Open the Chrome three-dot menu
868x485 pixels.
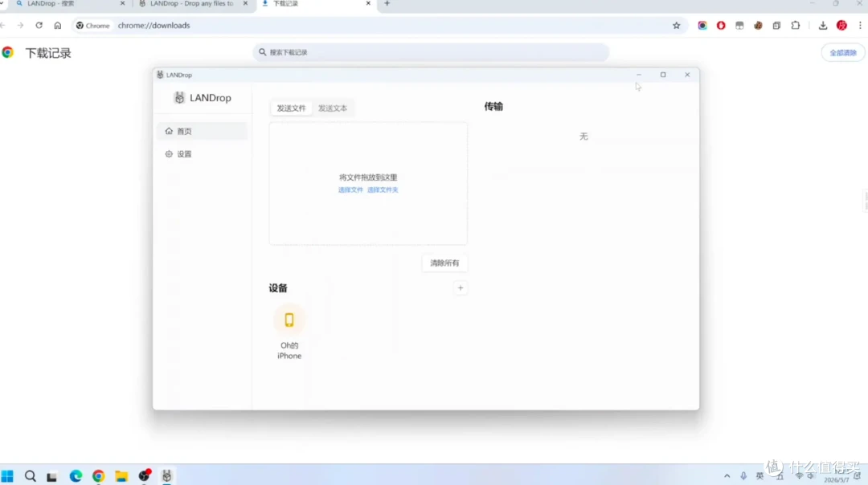[860, 26]
